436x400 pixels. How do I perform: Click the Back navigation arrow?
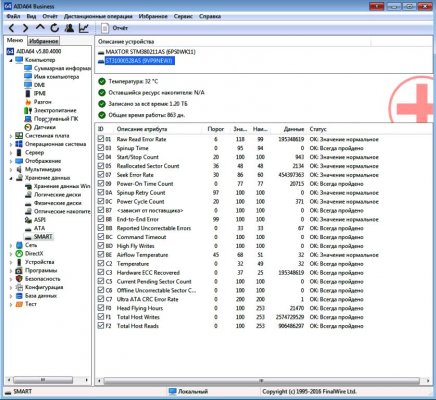point(11,28)
